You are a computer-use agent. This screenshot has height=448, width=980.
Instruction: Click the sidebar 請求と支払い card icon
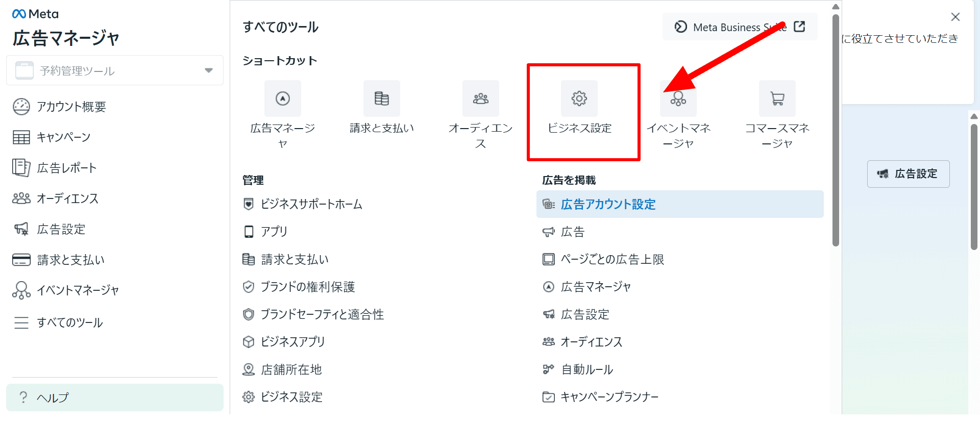21,260
